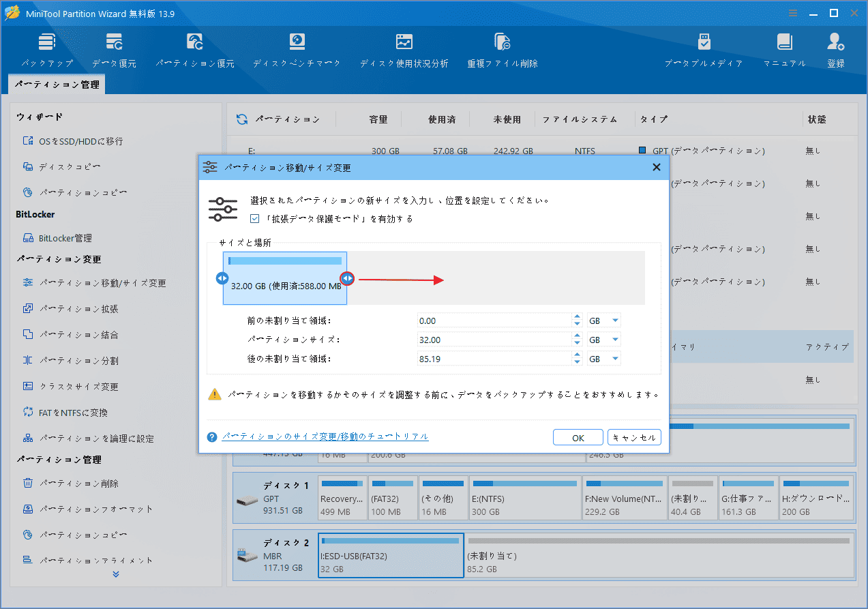Open the マニュアル manual

(x=784, y=50)
